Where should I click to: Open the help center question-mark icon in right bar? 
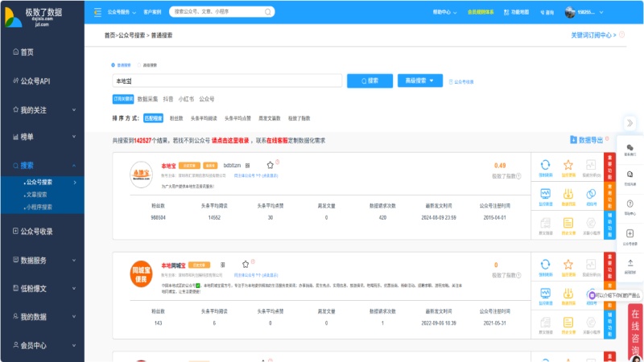(630, 204)
